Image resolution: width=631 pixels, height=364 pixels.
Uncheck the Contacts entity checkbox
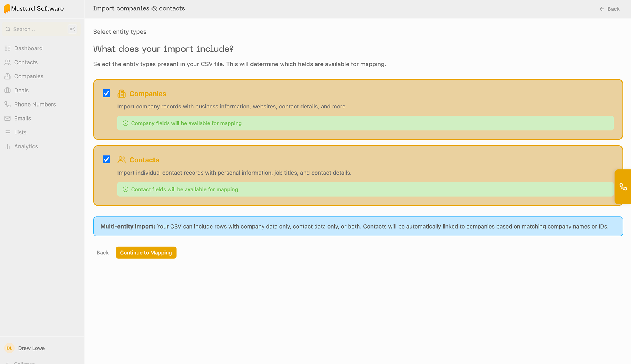[107, 159]
